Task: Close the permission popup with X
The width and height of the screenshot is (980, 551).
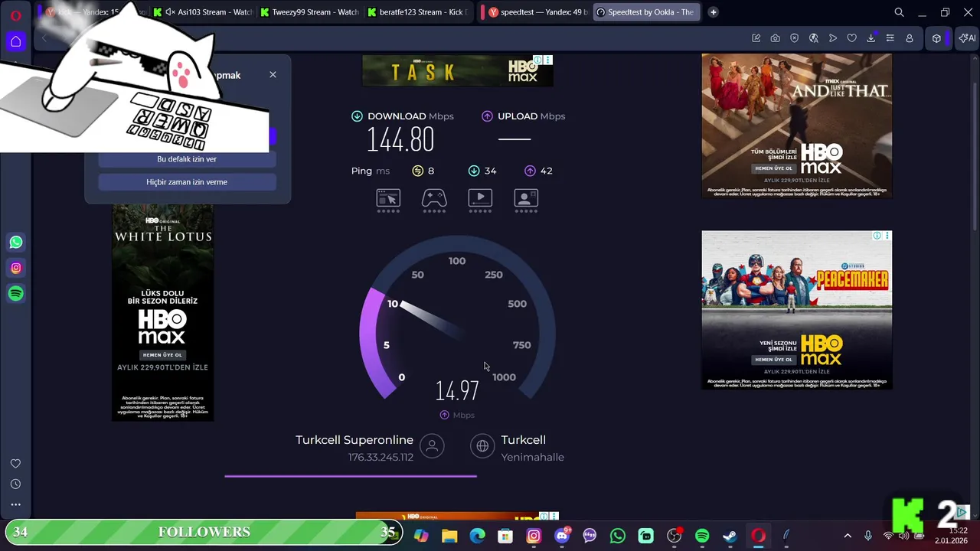Action: pos(273,74)
